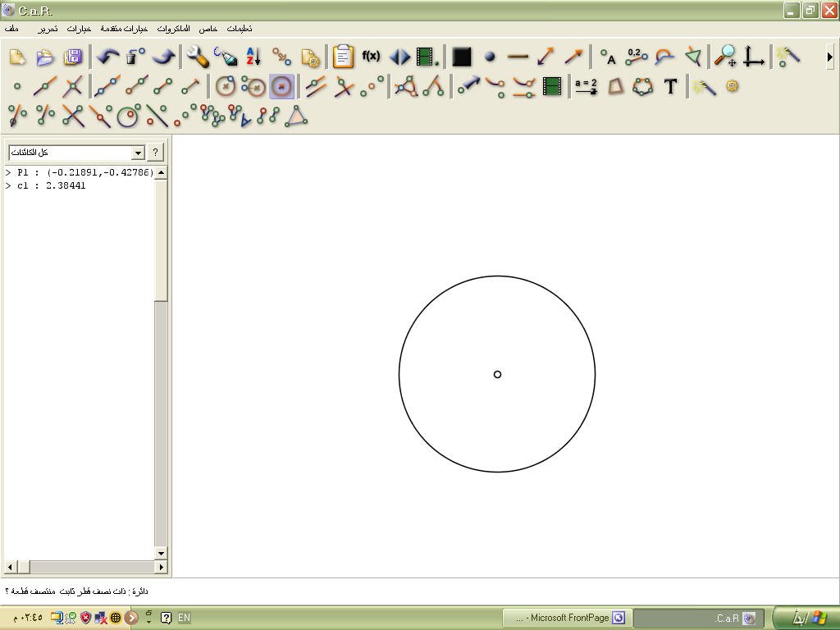Viewport: 840px width, 630px height.
Task: Switch to Microsoft FrontPage taskbar button
Action: point(568,618)
